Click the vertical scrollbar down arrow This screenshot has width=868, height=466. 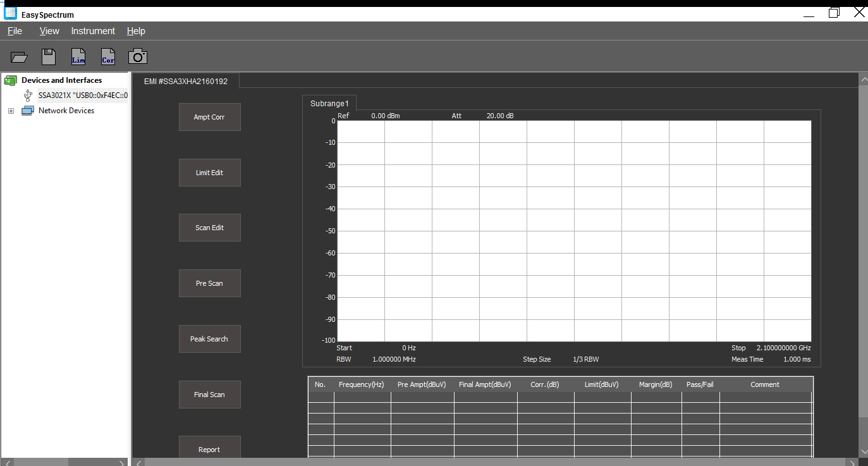[x=864, y=451]
